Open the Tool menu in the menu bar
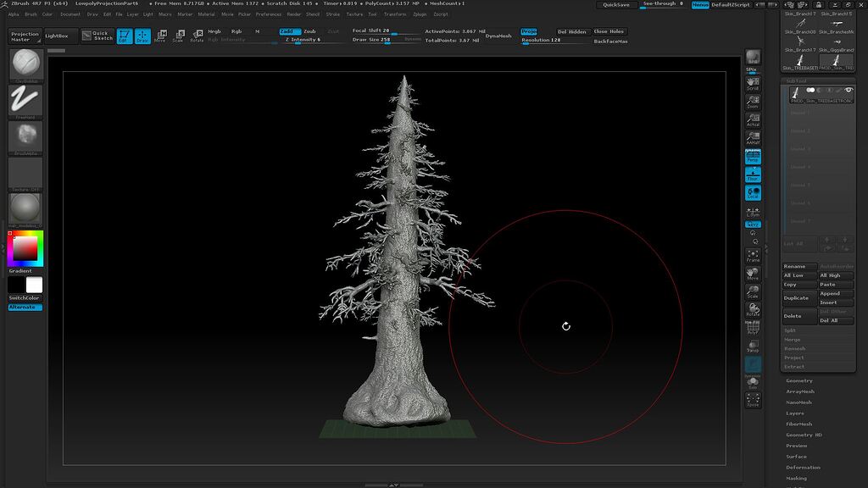 [x=371, y=14]
